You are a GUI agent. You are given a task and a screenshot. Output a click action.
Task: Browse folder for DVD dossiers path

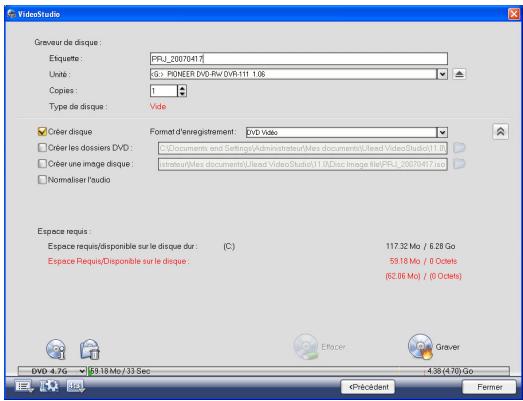(x=459, y=147)
